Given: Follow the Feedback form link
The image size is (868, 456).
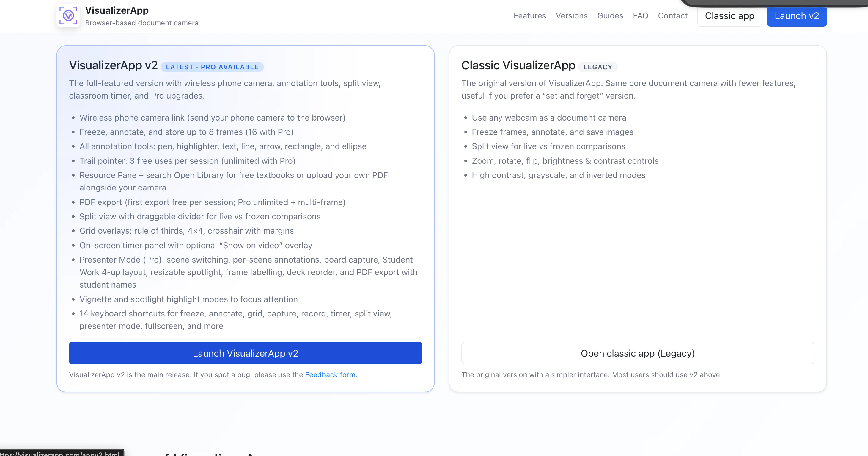Looking at the screenshot, I should click(330, 375).
